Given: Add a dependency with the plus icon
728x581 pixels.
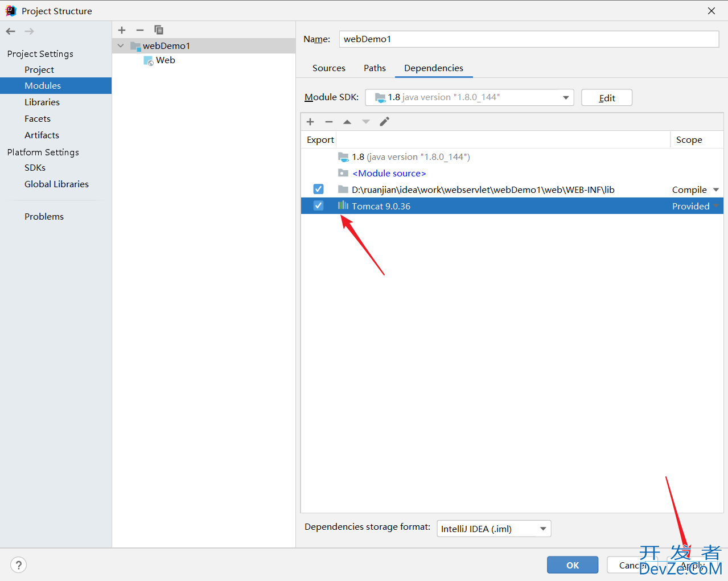Looking at the screenshot, I should pos(310,122).
